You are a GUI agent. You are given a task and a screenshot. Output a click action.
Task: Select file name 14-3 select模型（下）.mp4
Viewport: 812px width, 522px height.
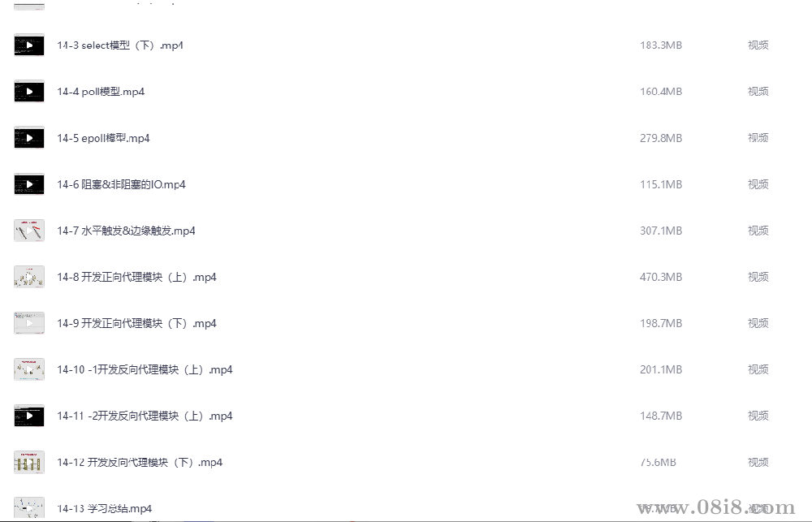(x=120, y=45)
